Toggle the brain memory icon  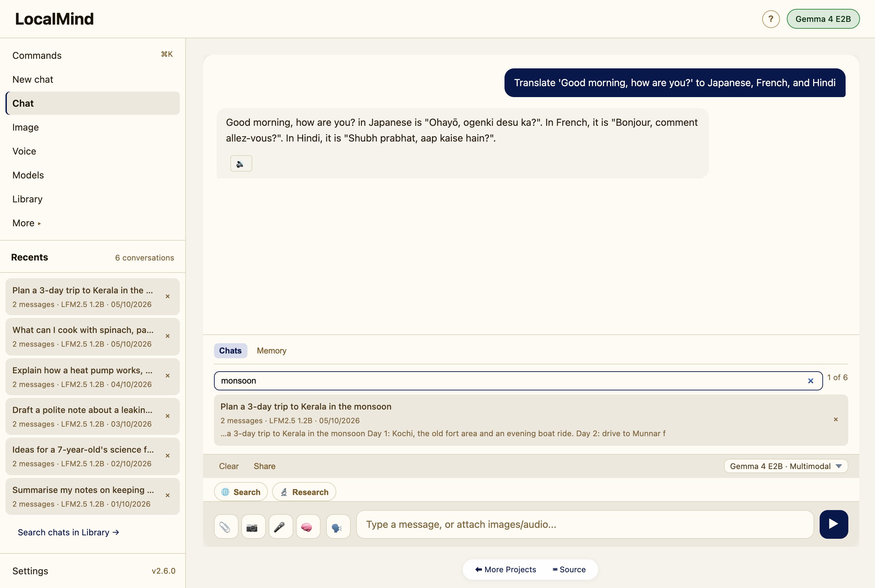[x=308, y=526]
